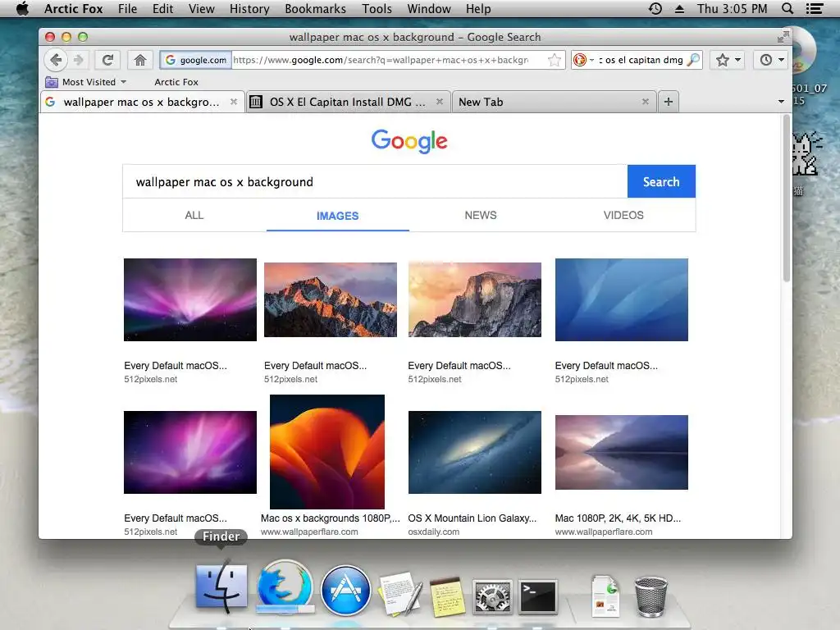Launch Terminal from the Dock
This screenshot has width=840, height=630.
(x=538, y=596)
